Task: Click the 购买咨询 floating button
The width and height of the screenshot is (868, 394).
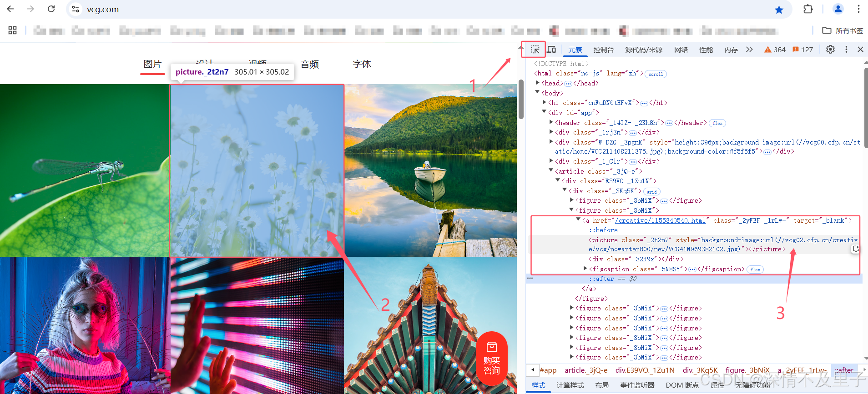Action: pos(491,359)
